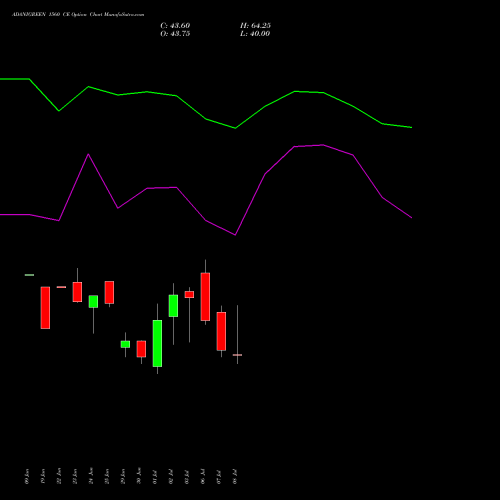Click the 19 Jun date label

[x=43, y=476]
